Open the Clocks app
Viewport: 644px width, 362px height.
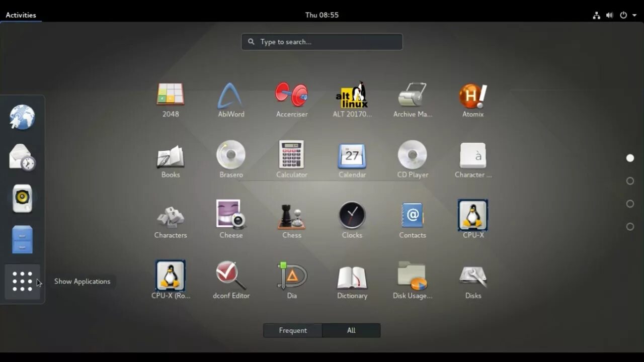tap(352, 221)
